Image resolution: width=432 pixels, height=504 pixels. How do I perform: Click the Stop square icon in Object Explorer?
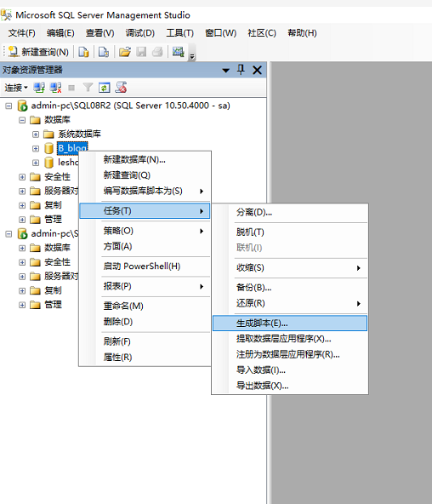(x=71, y=88)
